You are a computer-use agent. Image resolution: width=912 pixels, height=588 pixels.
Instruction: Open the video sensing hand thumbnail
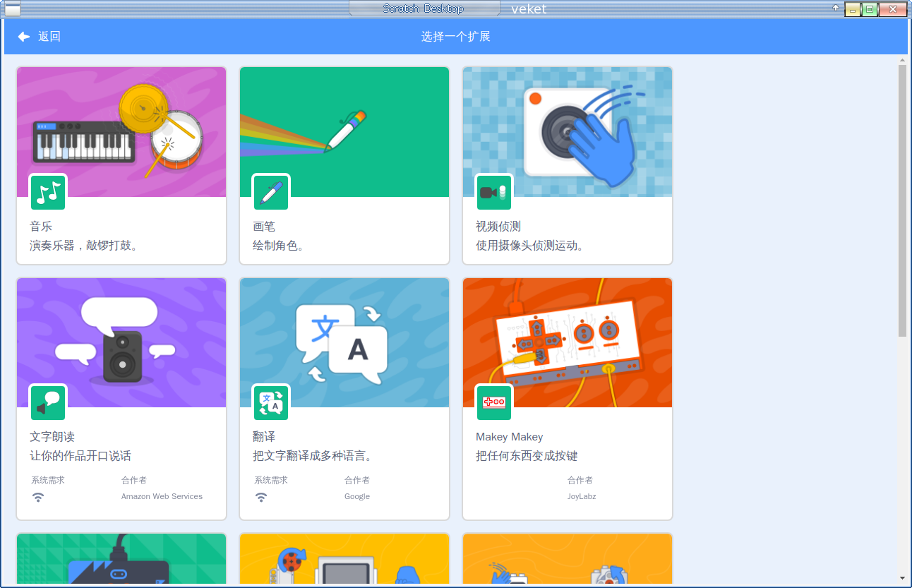coord(568,132)
